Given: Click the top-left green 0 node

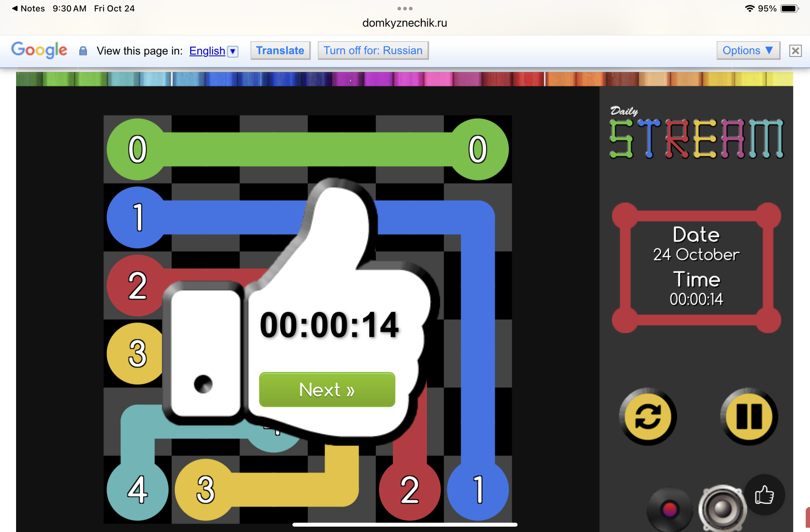Looking at the screenshot, I should pos(137,149).
